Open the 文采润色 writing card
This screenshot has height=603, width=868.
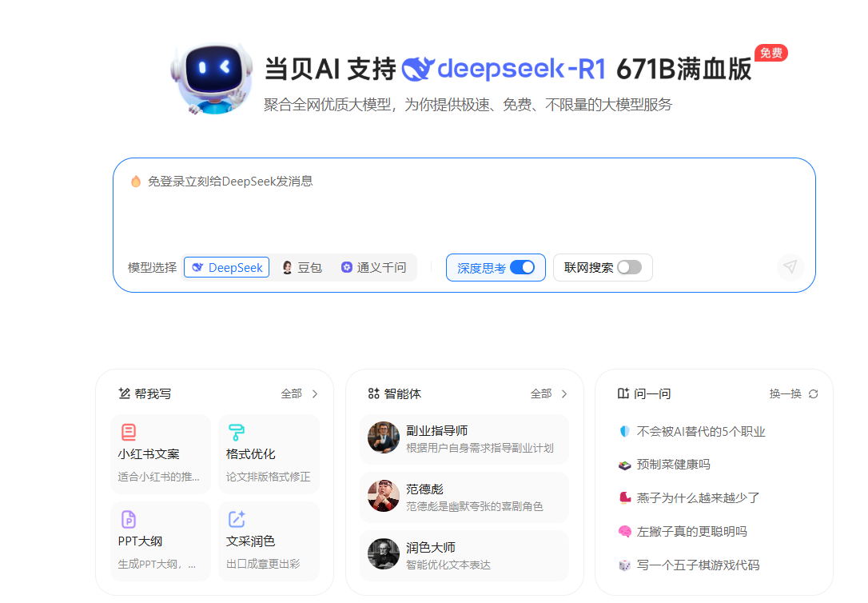(269, 541)
